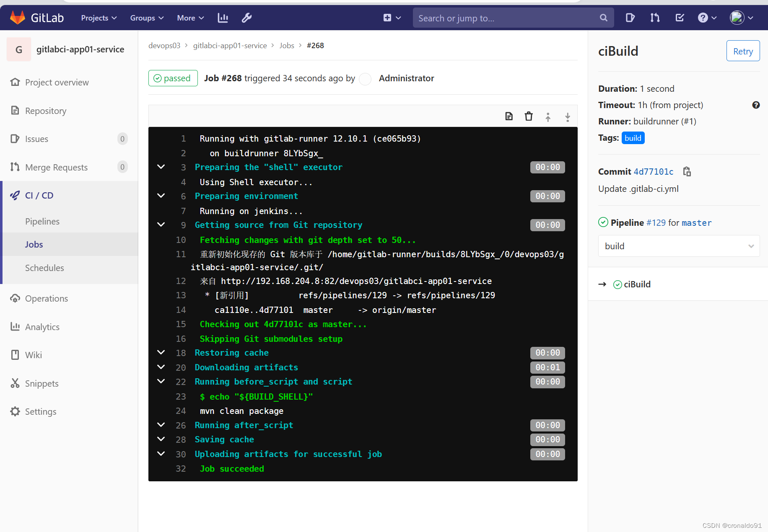This screenshot has height=532, width=768.
Task: Collapse the Restoring cache section
Action: tap(161, 352)
